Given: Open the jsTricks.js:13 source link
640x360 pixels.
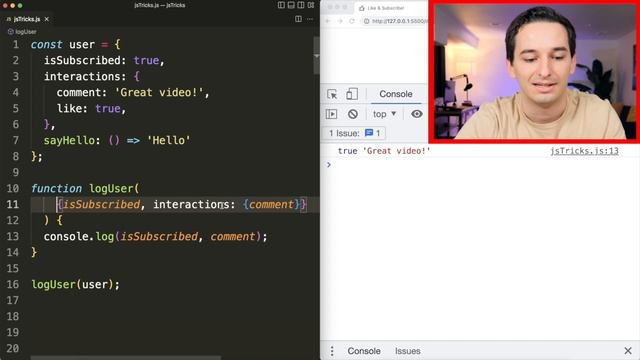Looking at the screenshot, I should tap(584, 151).
